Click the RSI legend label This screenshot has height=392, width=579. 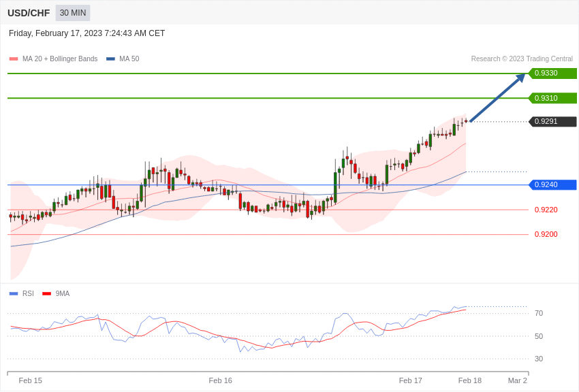click(28, 294)
